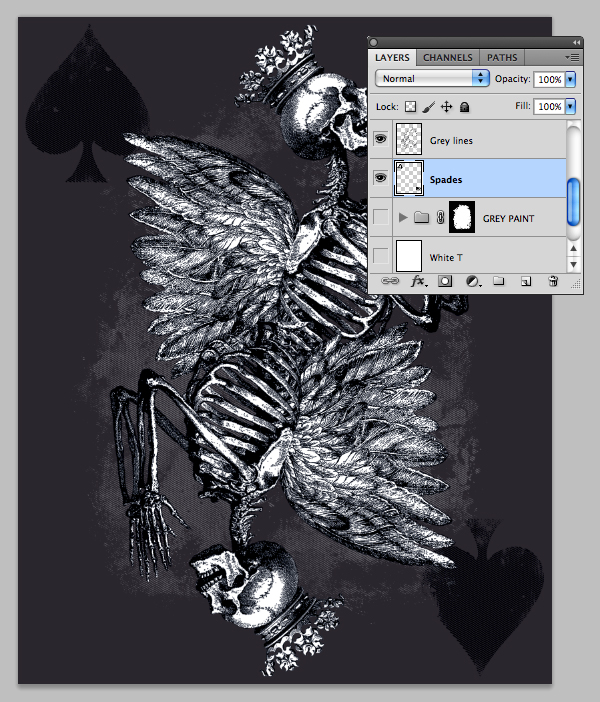Delete layer with trash icon
600x702 pixels.
(553, 281)
